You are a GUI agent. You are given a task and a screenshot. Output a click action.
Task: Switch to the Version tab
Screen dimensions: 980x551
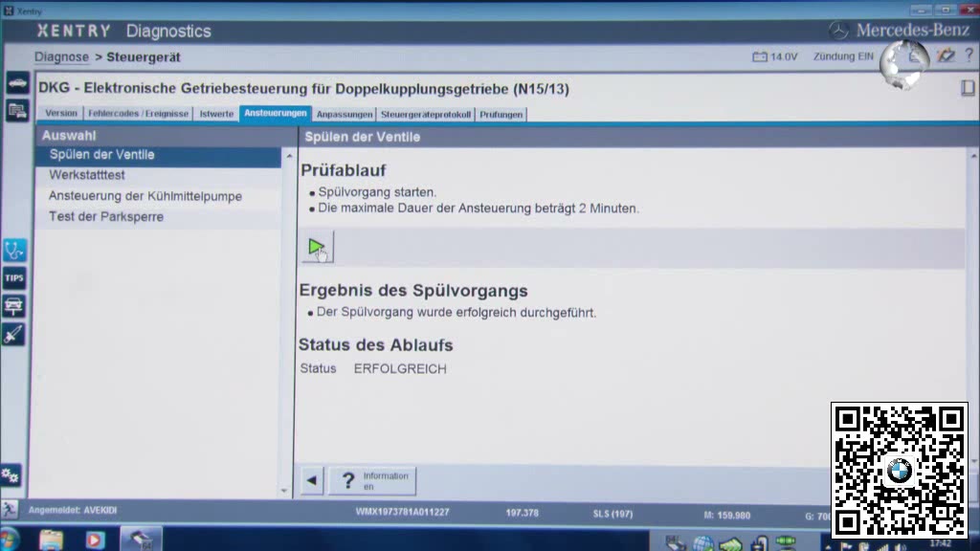[x=61, y=113]
